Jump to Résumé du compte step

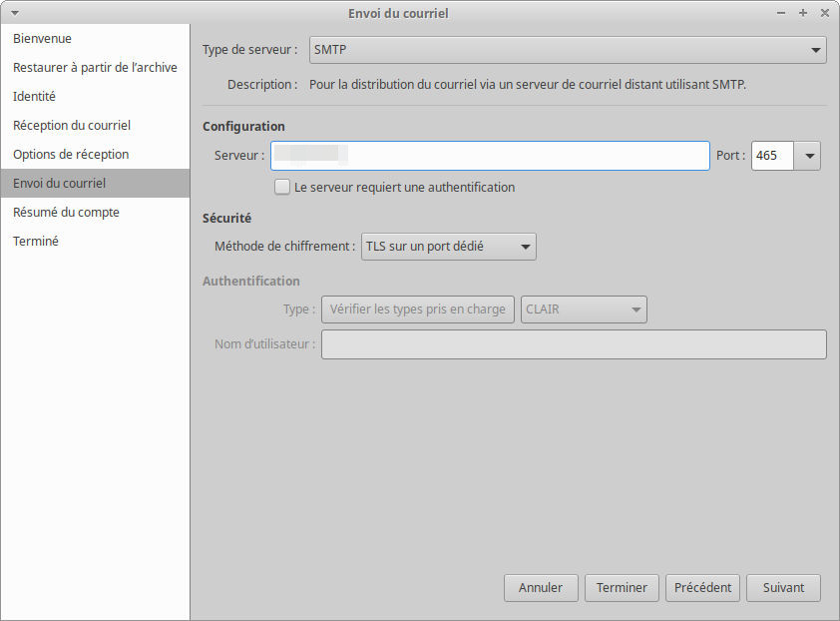[66, 213]
